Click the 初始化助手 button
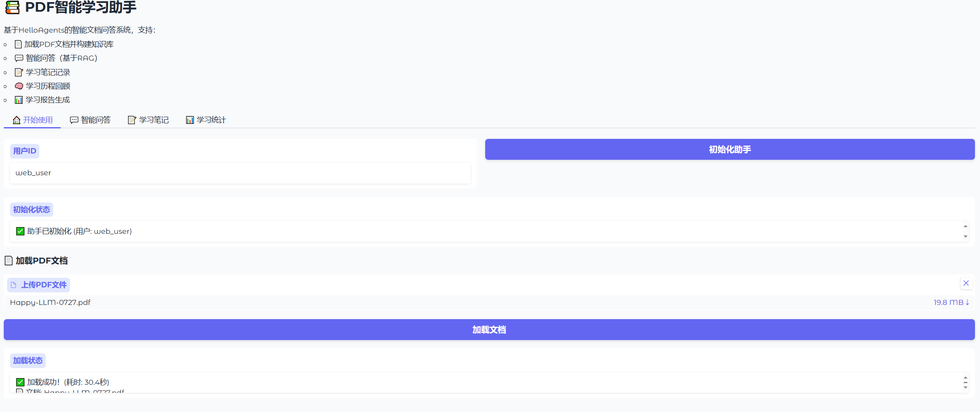This screenshot has width=980, height=412. click(x=730, y=149)
